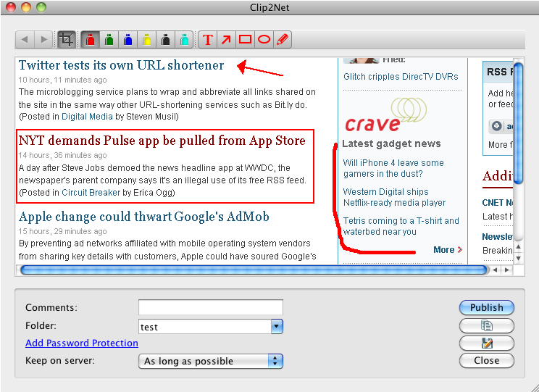Image resolution: width=539 pixels, height=392 pixels.
Task: Click the Digital Media text
Action: 87,117
